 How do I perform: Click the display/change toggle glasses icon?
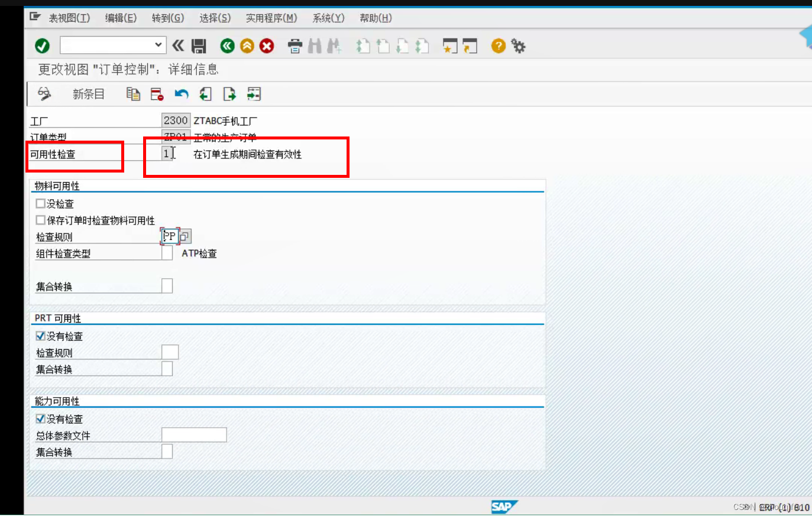pyautogui.click(x=44, y=93)
